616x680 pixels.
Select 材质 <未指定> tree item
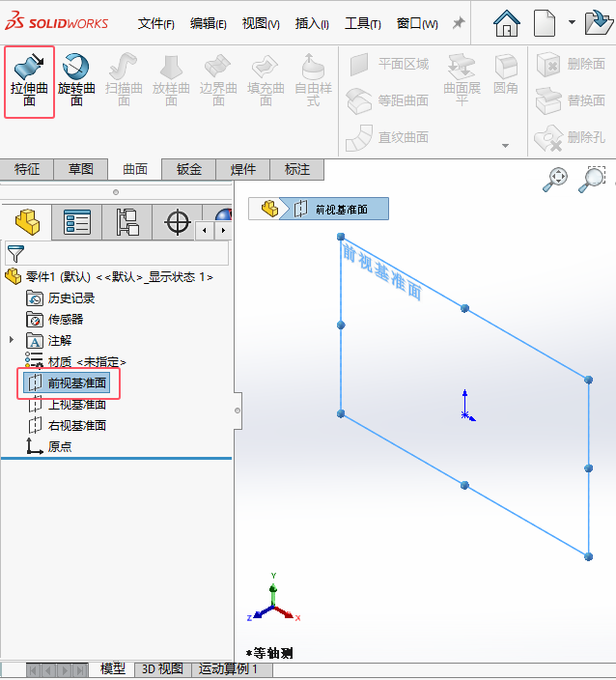pos(76,361)
